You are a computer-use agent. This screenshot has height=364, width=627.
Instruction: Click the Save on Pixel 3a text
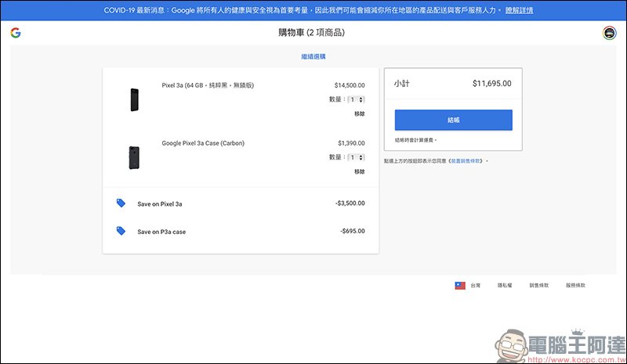click(160, 204)
